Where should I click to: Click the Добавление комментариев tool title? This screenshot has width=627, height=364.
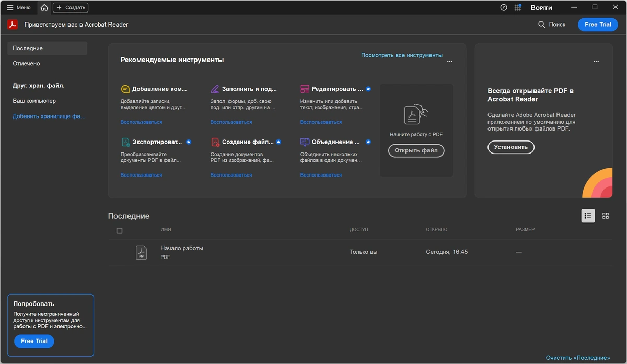159,89
